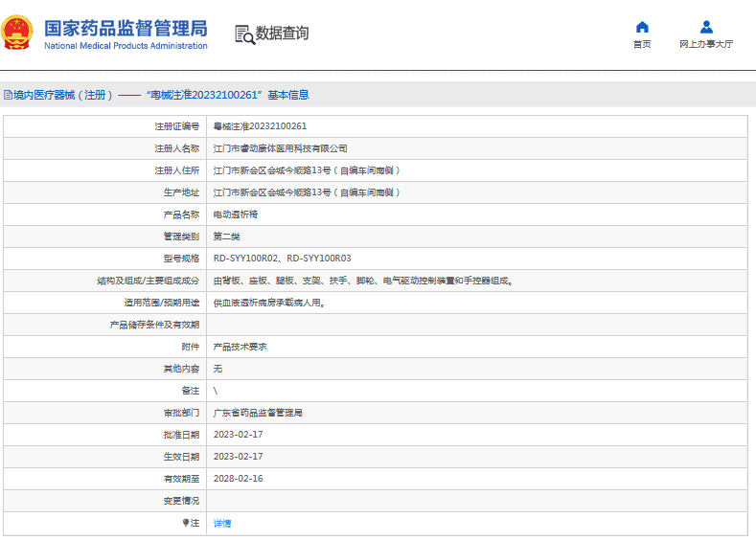
Task: Click the 数据查询 heading text
Action: [282, 34]
